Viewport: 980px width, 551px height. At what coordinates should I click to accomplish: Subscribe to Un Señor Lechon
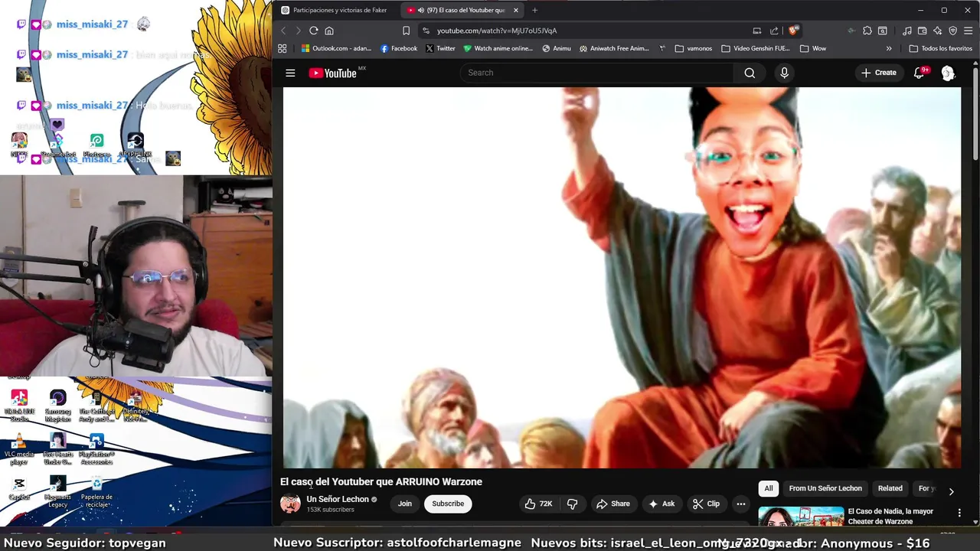click(x=448, y=504)
